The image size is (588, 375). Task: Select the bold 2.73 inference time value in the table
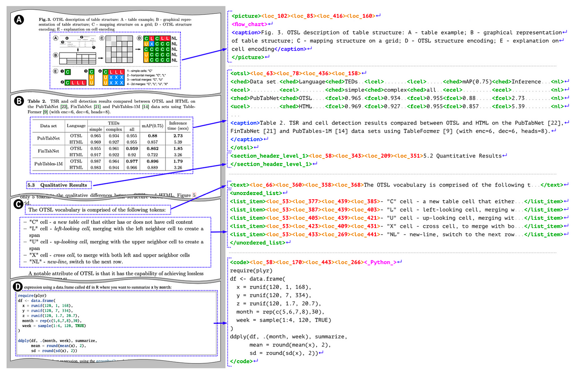178,136
